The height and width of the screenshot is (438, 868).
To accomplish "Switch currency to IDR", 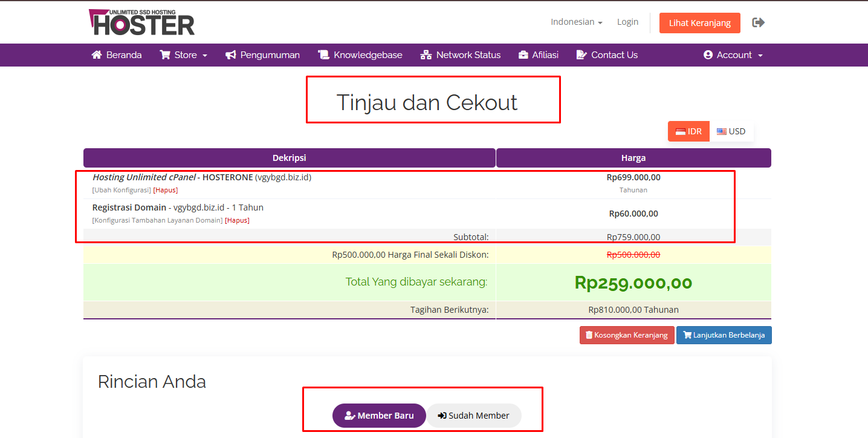I will pos(688,131).
